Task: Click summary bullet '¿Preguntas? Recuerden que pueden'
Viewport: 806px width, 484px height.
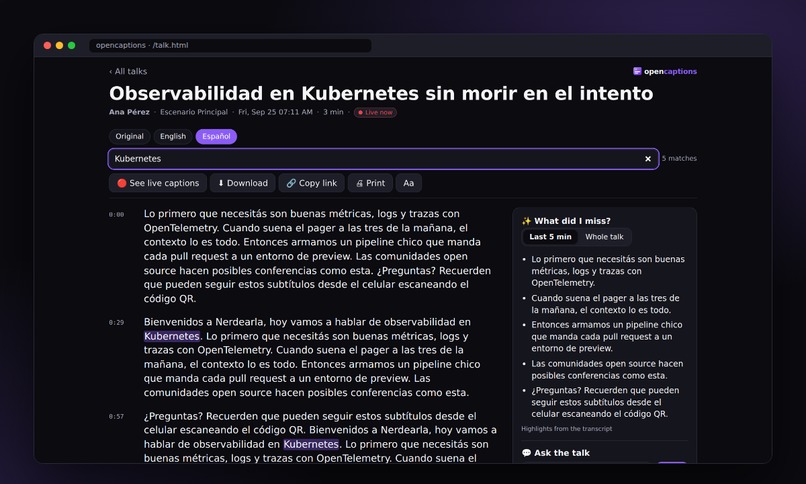Action: (605, 402)
